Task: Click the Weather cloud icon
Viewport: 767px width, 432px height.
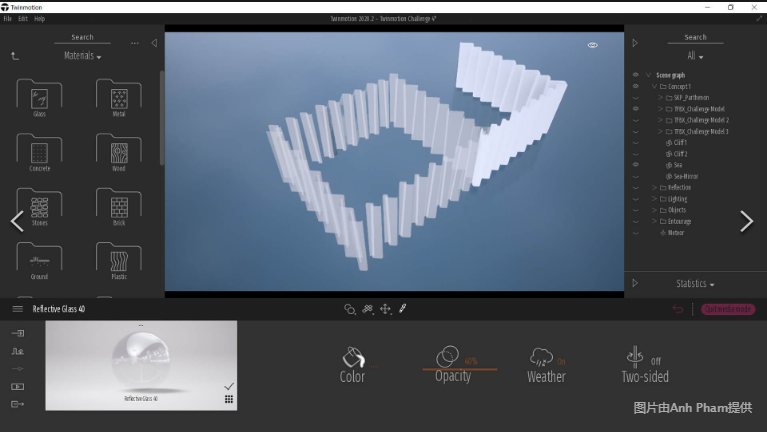Action: 541,357
